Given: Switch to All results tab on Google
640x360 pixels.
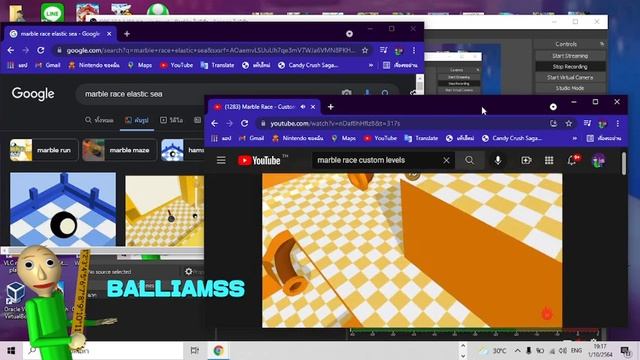Looking at the screenshot, I should (99, 120).
